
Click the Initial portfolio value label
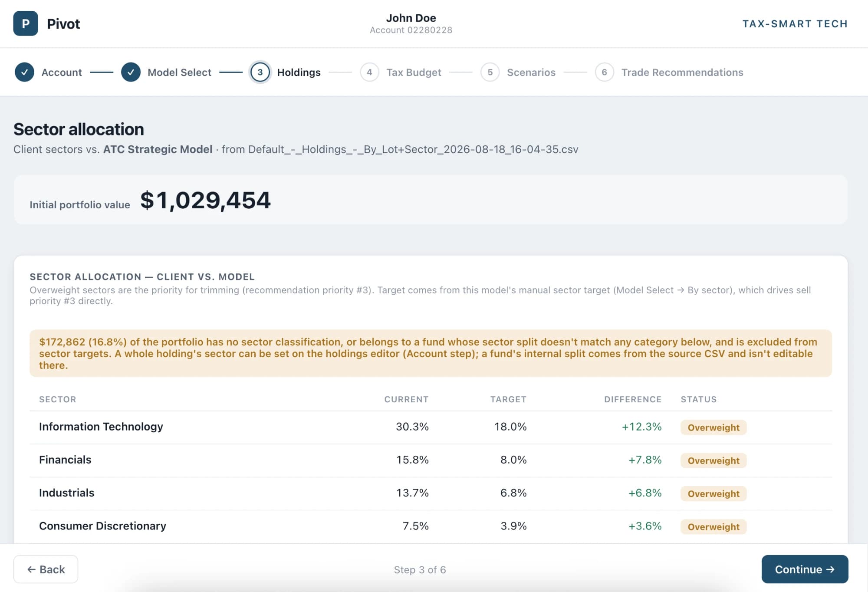coord(80,205)
